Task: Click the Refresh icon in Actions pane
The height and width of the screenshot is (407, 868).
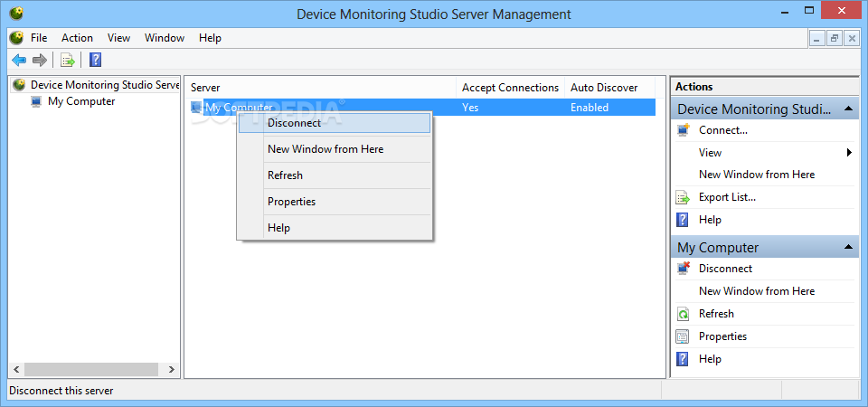Action: point(684,314)
